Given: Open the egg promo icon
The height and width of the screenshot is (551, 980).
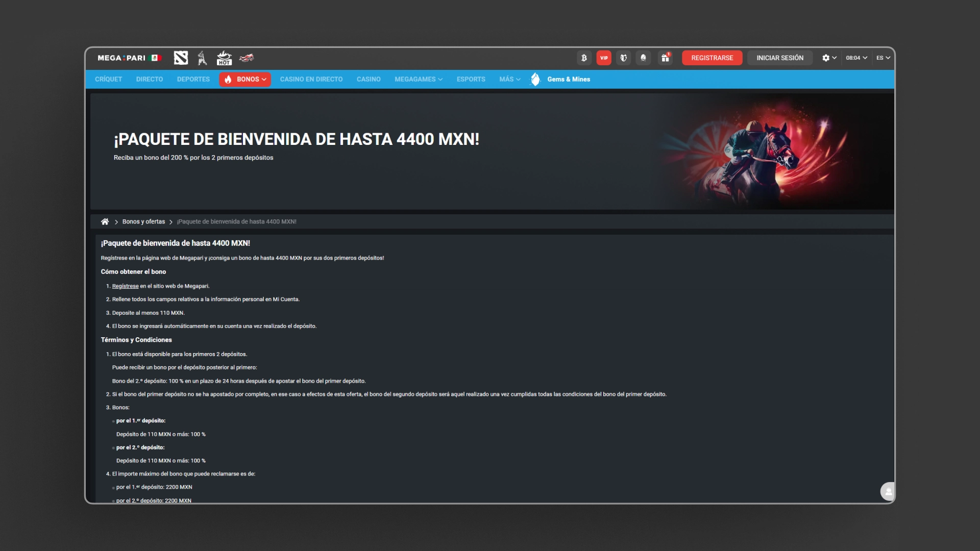Looking at the screenshot, I should click(643, 58).
